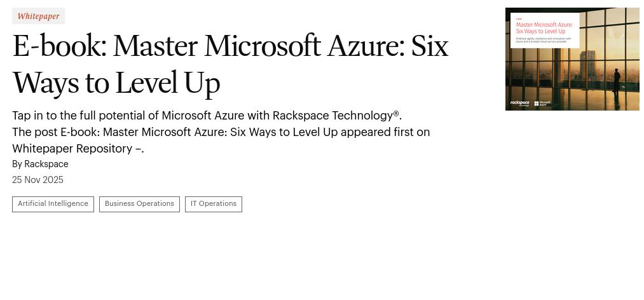Click the registered trademark symbol after Technology
The height and width of the screenshot is (300, 644).
click(396, 113)
